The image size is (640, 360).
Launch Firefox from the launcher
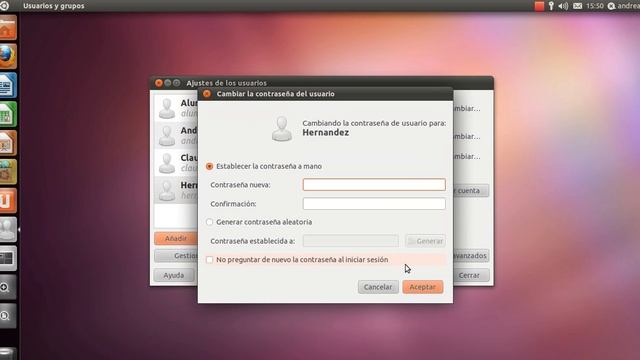coord(8,56)
